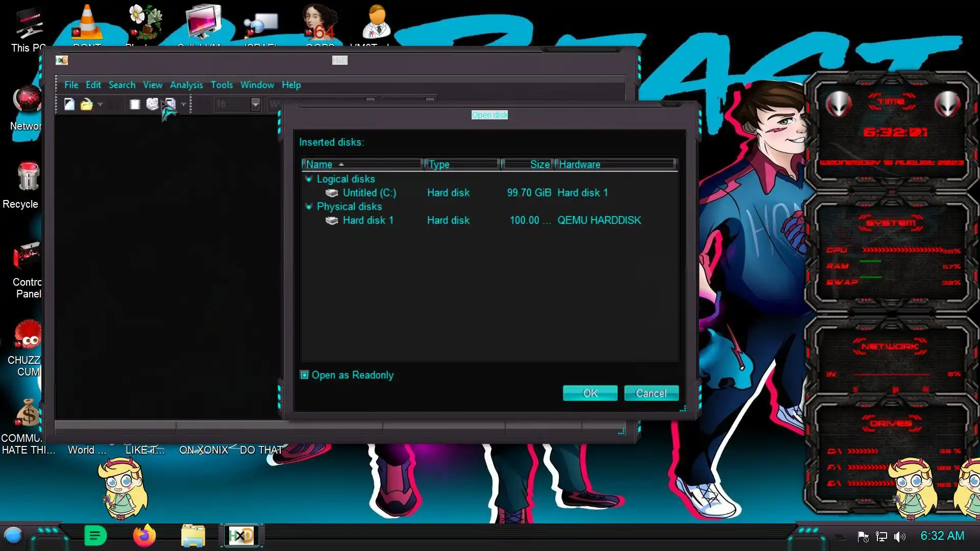Open the bytes per row dropdown
The height and width of the screenshot is (551, 980).
[x=255, y=104]
